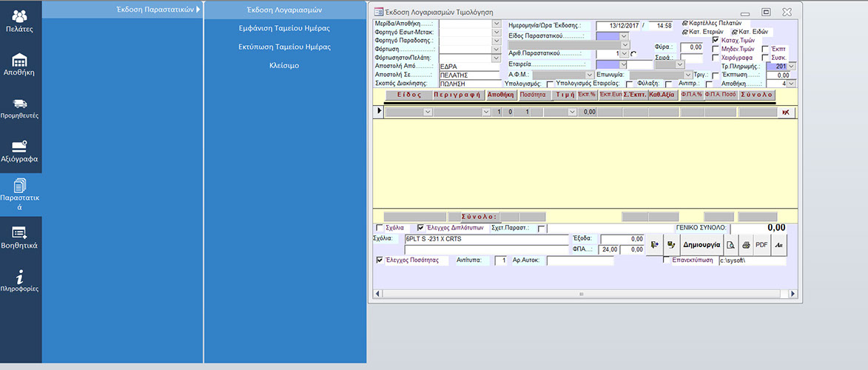The height and width of the screenshot is (370, 868).
Task: Open the Αξιόγραφα sidebar icon
Action: [x=21, y=151]
